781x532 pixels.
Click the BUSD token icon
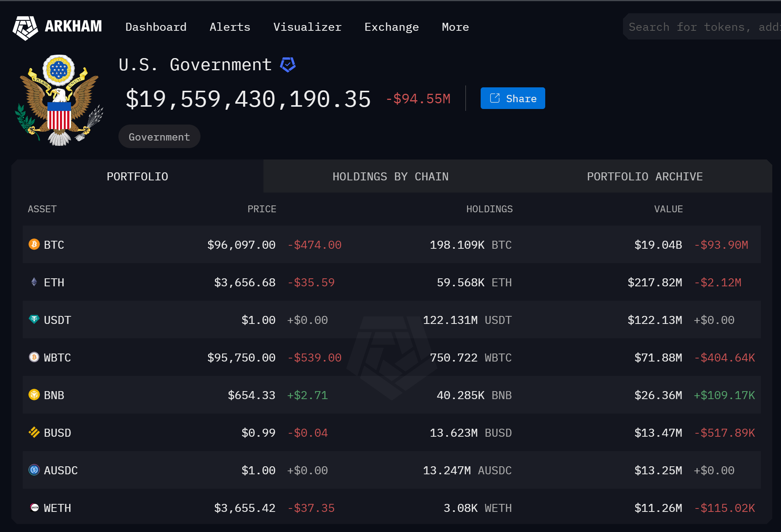34,432
